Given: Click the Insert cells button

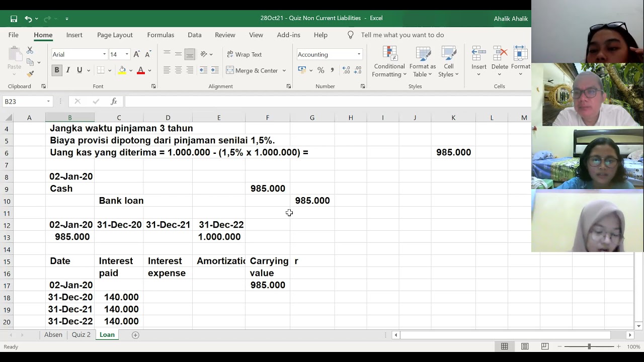Looking at the screenshot, I should (479, 62).
